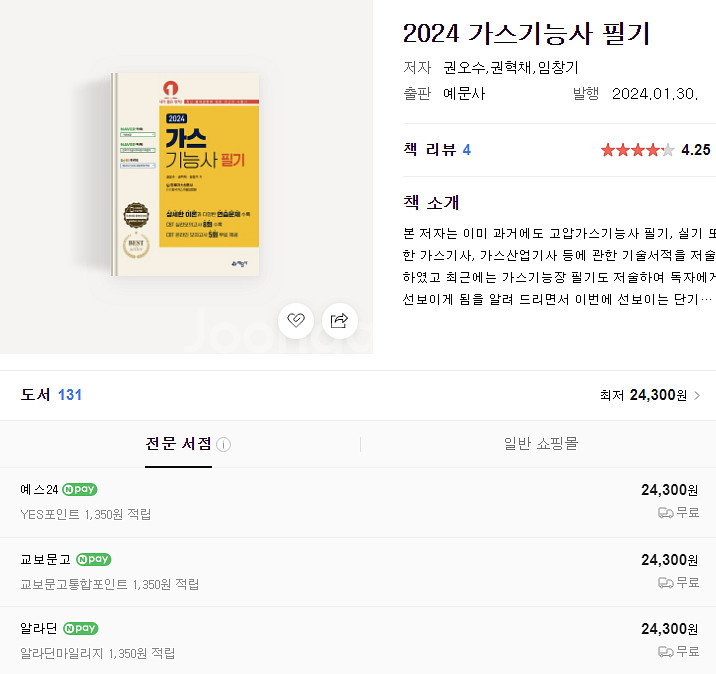The width and height of the screenshot is (716, 674).
Task: Click the 24,300원 price in 알라딘 row
Action: click(669, 629)
